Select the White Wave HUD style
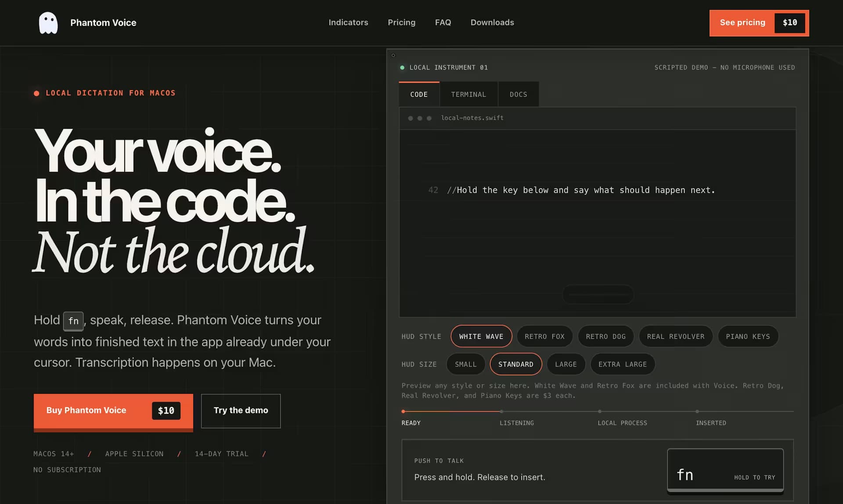 coord(481,336)
